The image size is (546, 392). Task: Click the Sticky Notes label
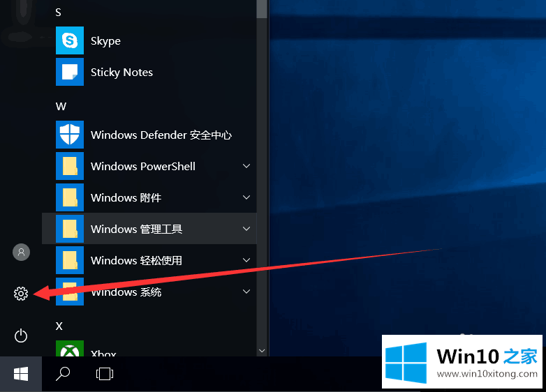coord(121,73)
